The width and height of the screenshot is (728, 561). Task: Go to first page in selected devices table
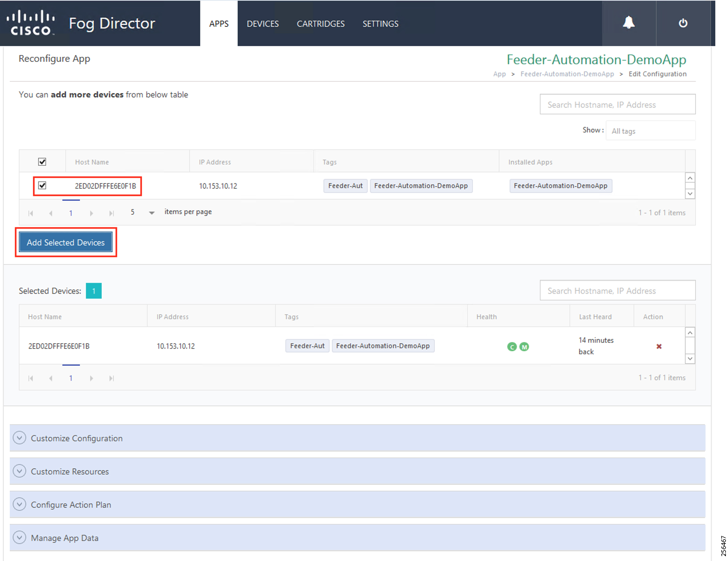pyautogui.click(x=31, y=378)
